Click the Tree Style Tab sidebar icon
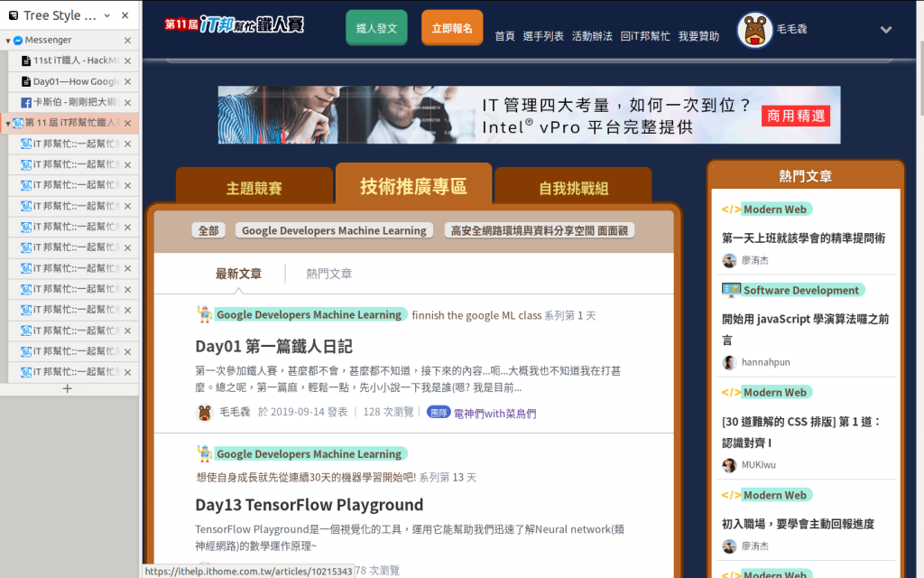This screenshot has height=578, width=924. (x=13, y=16)
